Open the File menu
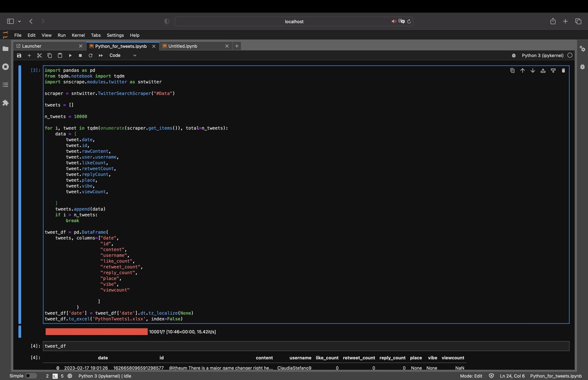The height and width of the screenshot is (380, 588). click(x=18, y=35)
